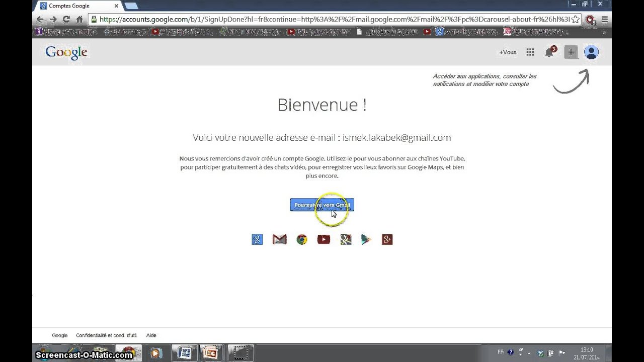Open the Google Maps product icon
644x362 pixels.
click(346, 239)
